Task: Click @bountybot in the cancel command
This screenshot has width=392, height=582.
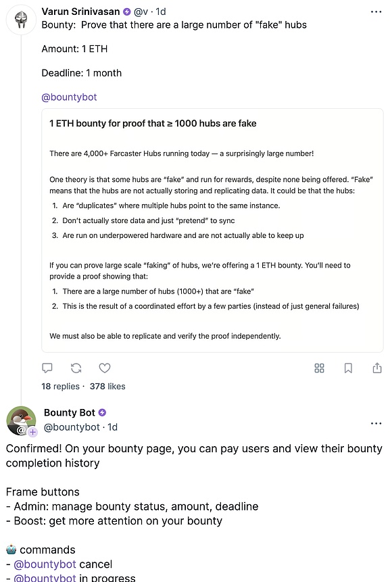Action: pyautogui.click(x=45, y=564)
